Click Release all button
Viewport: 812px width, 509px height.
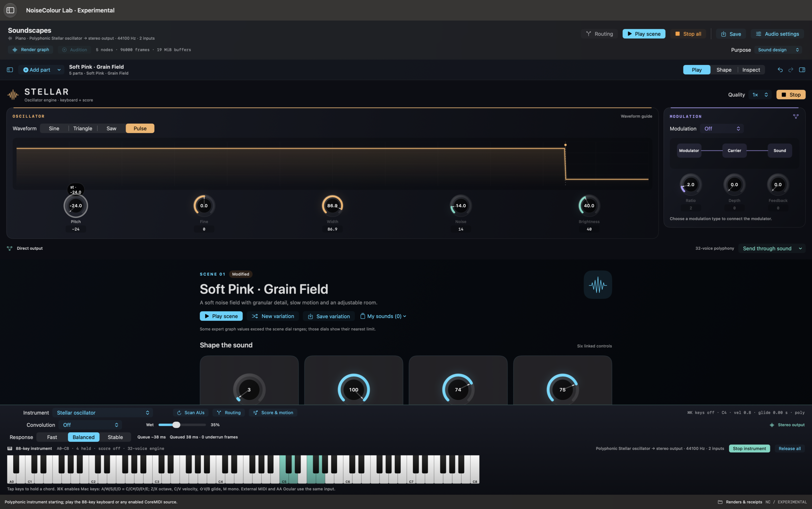pyautogui.click(x=789, y=448)
